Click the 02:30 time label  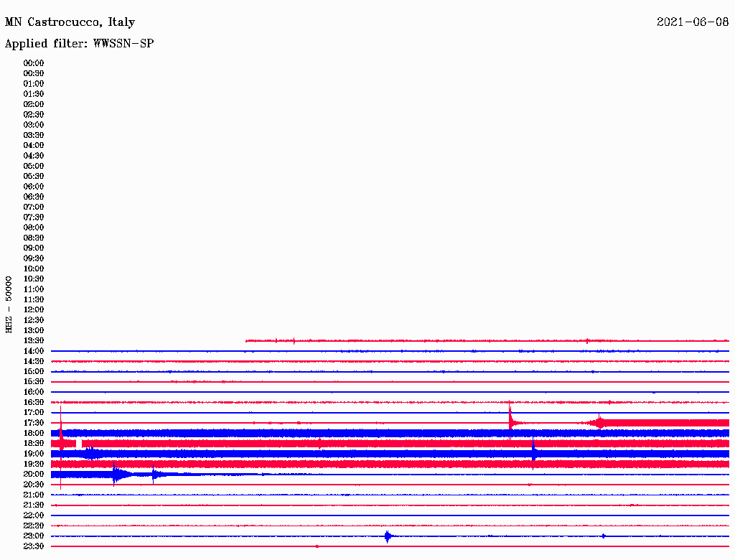34,114
